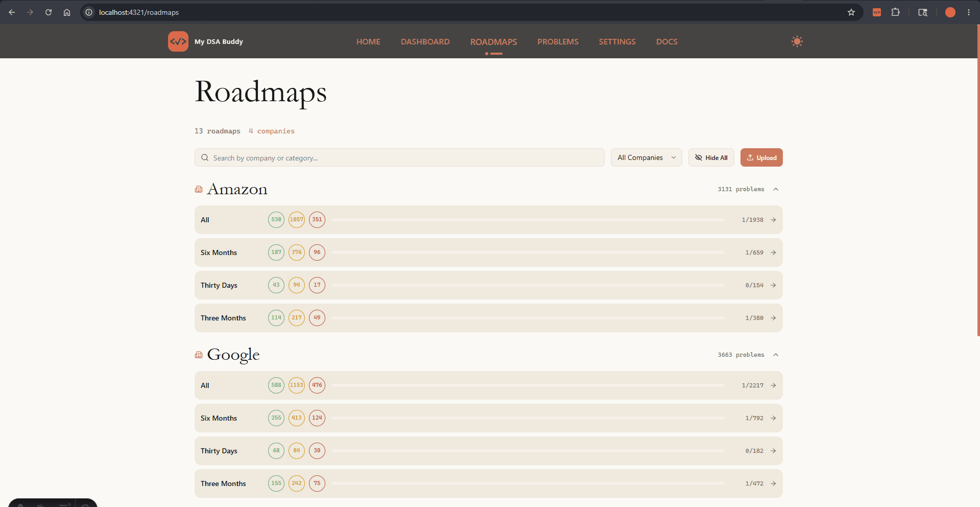Open the PROBLEMS nav tab
Screen dimensions: 980x507
(558, 41)
